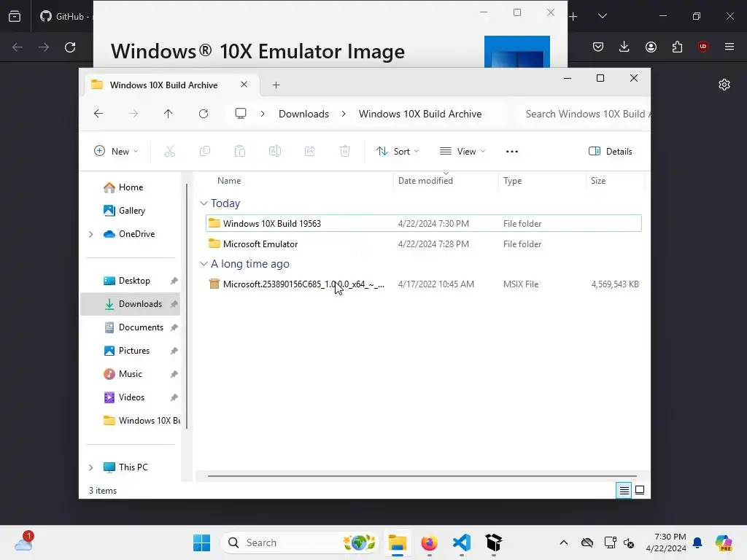Sort by Name column header

229,181
